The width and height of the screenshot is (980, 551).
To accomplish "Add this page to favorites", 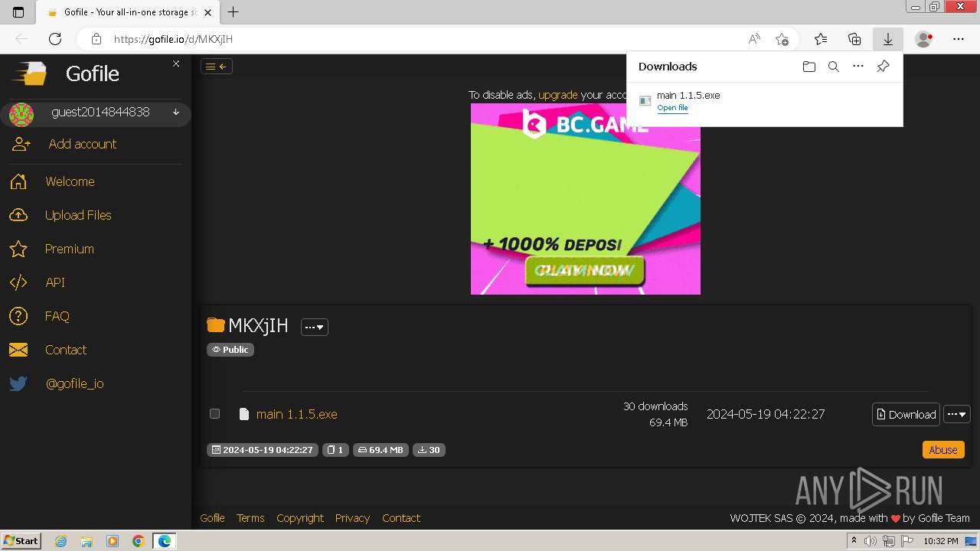I will coord(782,39).
